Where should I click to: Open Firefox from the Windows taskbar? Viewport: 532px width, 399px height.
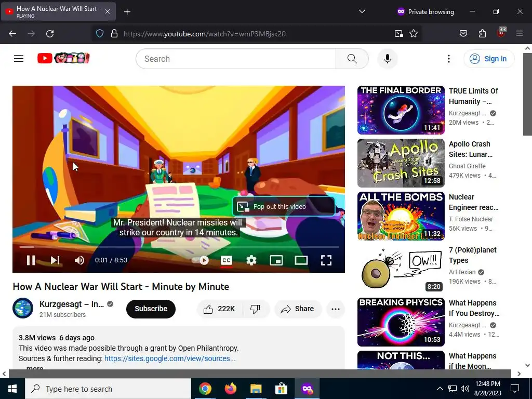[x=230, y=389]
